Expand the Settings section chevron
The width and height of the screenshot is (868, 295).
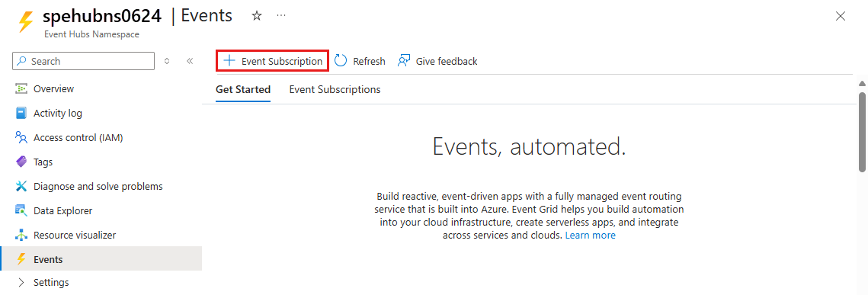point(21,283)
